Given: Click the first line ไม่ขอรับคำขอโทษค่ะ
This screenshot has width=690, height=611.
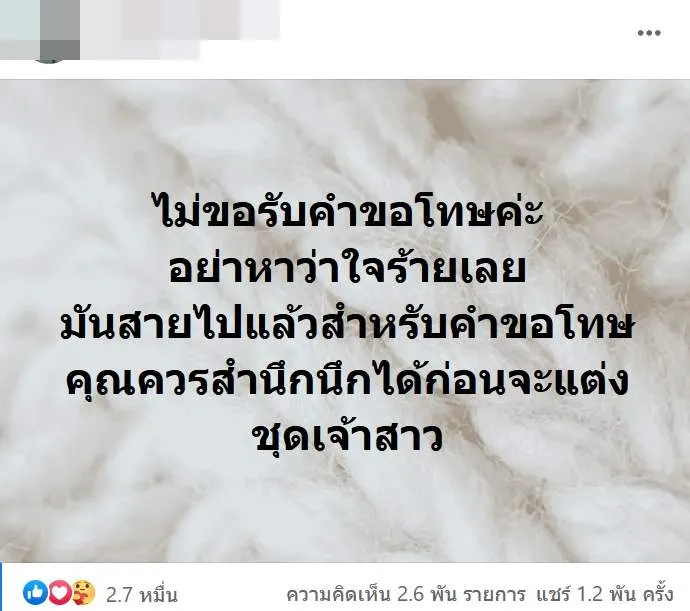Looking at the screenshot, I should pyautogui.click(x=350, y=213).
